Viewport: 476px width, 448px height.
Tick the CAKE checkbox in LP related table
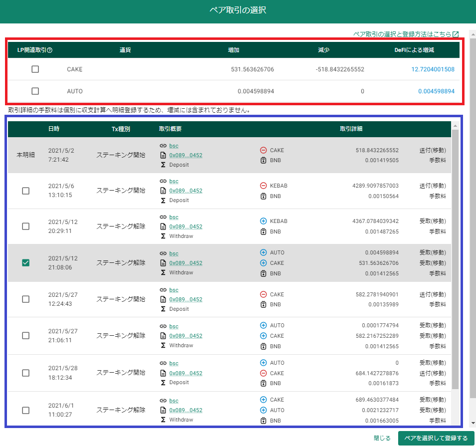(35, 69)
